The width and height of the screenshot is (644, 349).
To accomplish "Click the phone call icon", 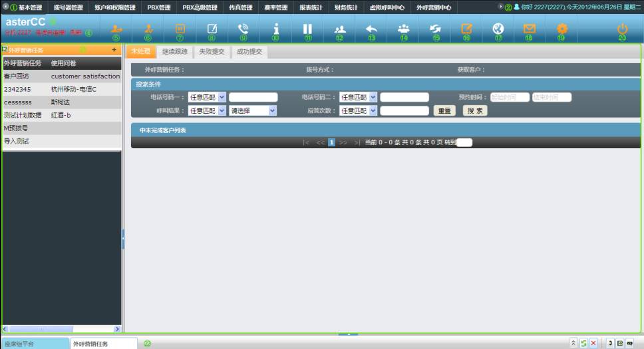I will pos(243,29).
